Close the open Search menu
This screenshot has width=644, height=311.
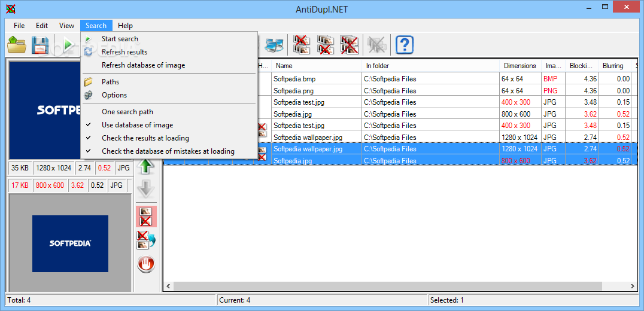[x=96, y=26]
